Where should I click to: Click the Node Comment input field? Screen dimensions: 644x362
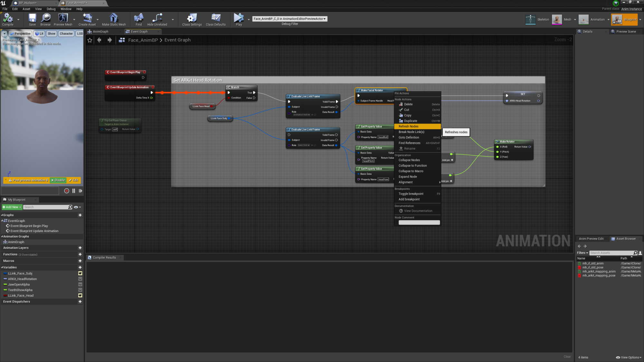coord(419,223)
